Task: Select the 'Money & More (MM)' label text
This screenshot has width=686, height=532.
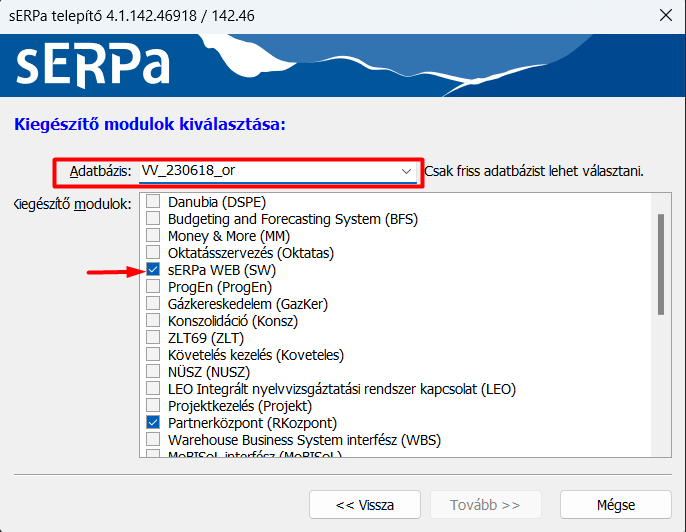Action: pos(229,236)
